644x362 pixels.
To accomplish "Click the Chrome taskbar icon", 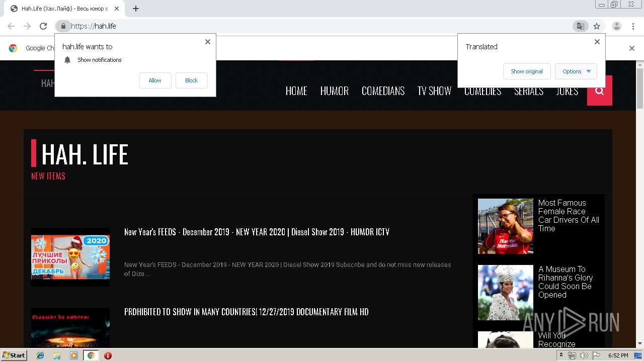I will pos(91,355).
